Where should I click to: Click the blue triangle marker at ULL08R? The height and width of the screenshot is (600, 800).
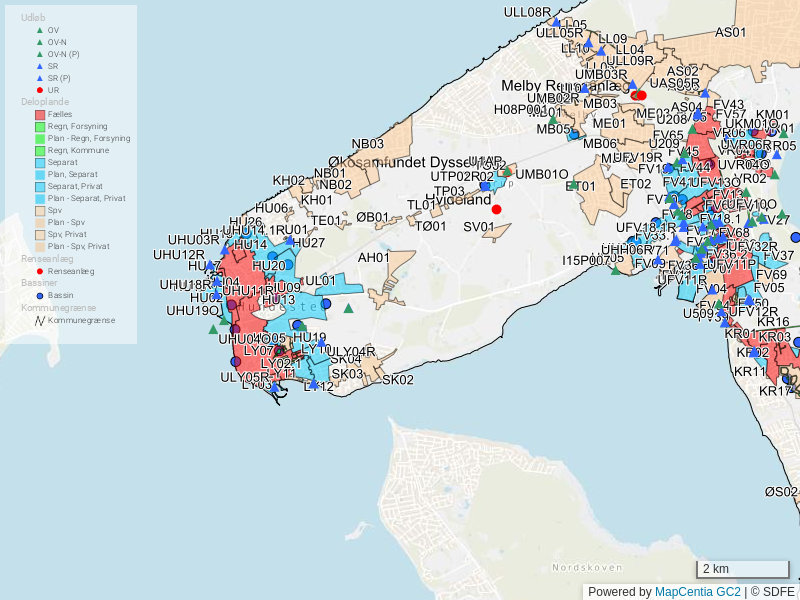point(556,21)
